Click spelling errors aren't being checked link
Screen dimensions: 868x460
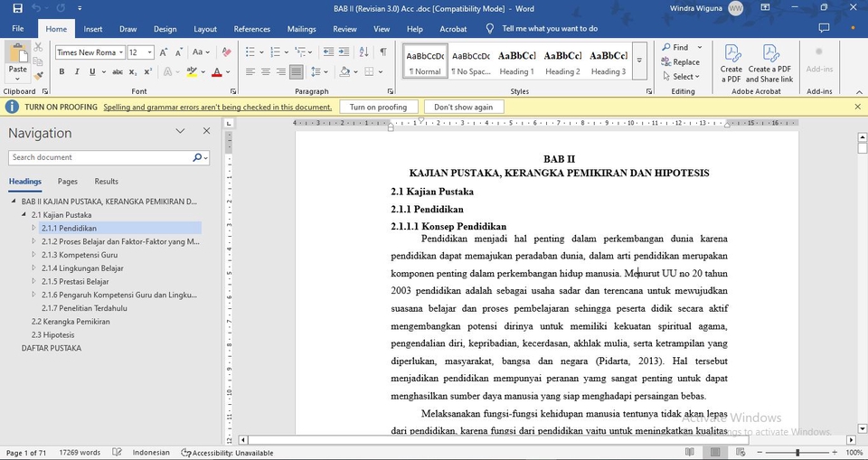coord(218,107)
